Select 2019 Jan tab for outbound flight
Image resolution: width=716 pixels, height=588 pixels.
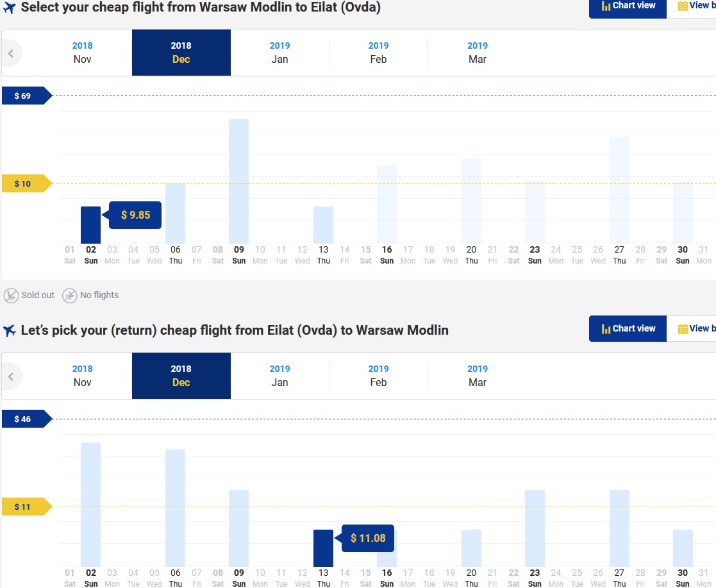(x=279, y=53)
